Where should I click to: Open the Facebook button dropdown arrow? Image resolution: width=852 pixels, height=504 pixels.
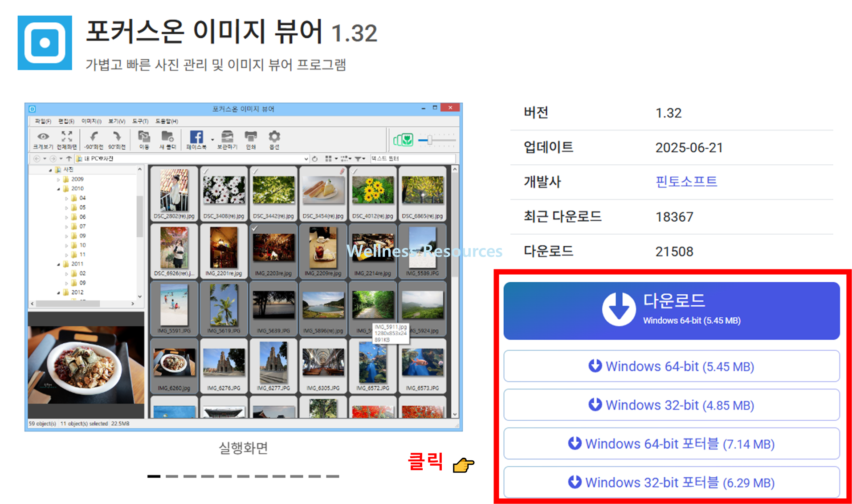[212, 140]
